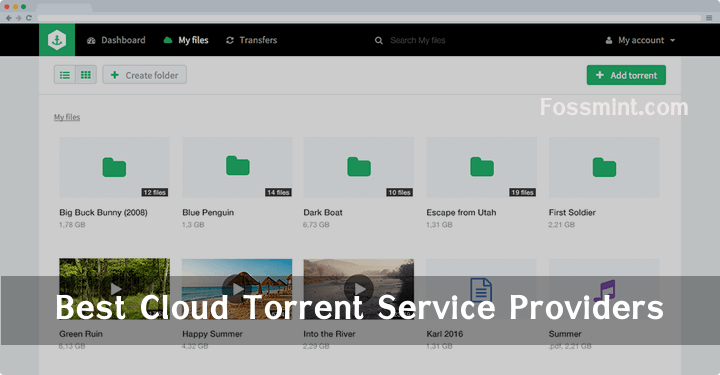Go to the Transfers page
Viewport: 720px width, 375px height.
252,40
